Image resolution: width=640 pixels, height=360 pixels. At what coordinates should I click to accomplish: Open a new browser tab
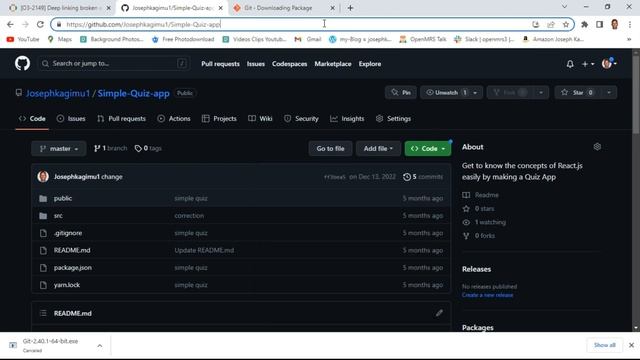(350, 8)
